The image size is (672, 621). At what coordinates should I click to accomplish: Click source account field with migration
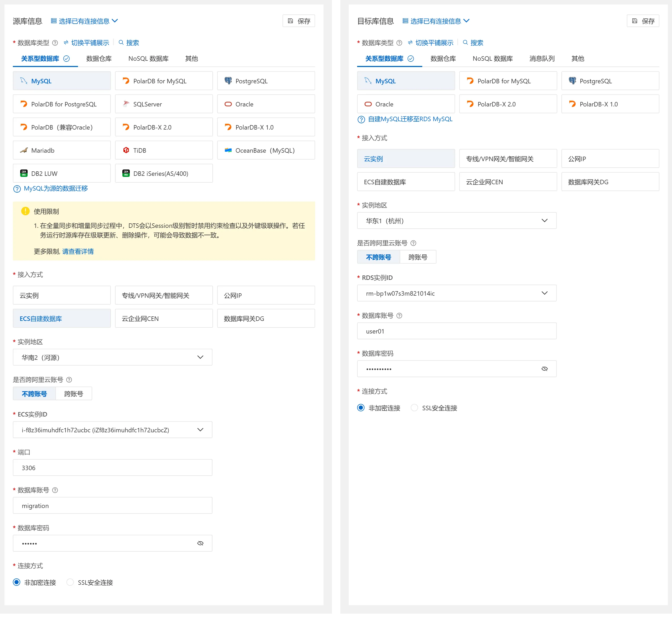pyautogui.click(x=112, y=505)
